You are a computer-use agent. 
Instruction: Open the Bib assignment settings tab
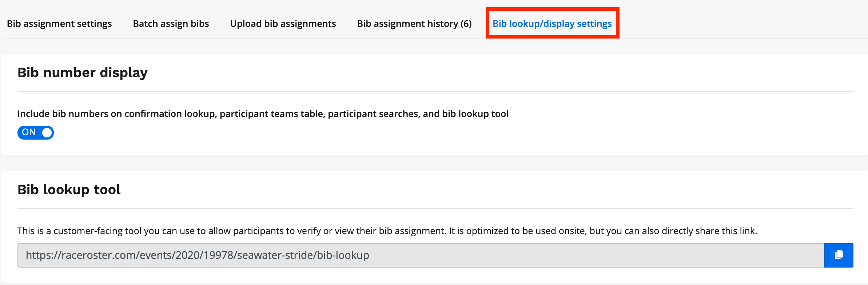point(59,24)
